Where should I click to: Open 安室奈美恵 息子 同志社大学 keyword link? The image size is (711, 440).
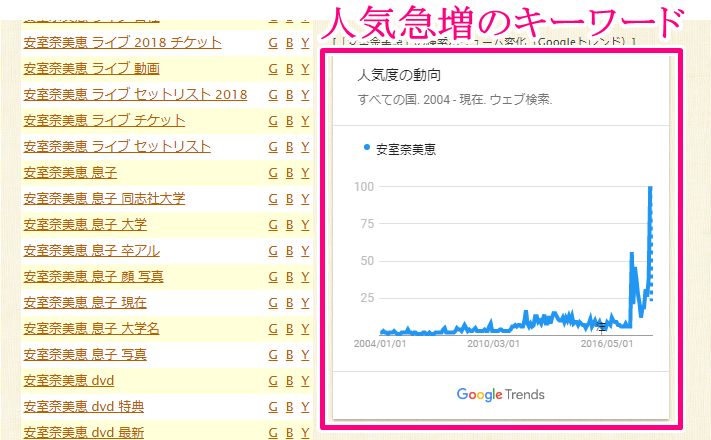coord(104,198)
